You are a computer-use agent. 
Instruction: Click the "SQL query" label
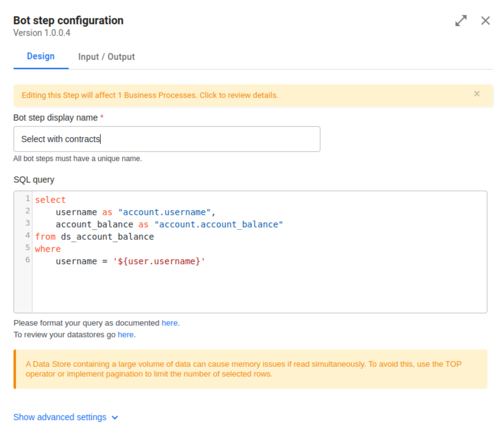pyautogui.click(x=34, y=180)
